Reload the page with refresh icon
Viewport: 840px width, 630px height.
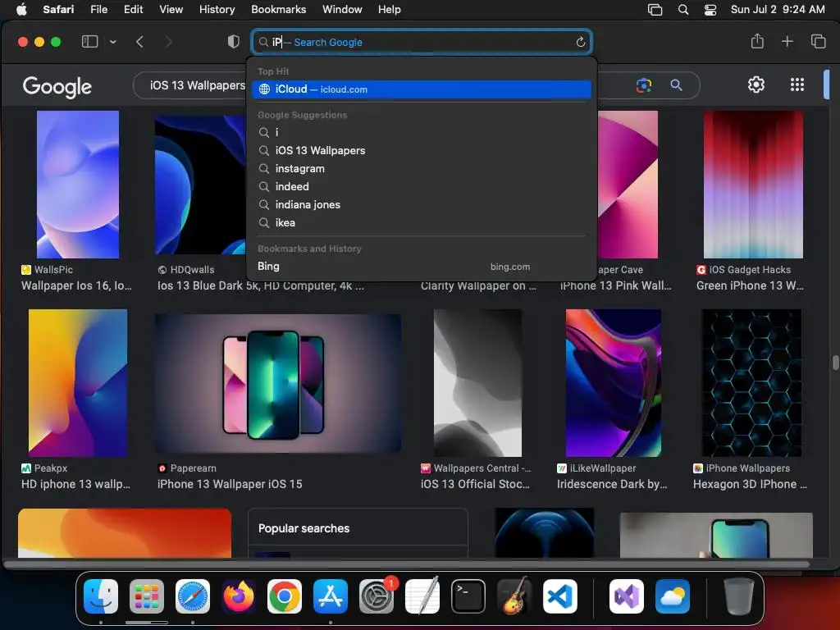(x=580, y=43)
